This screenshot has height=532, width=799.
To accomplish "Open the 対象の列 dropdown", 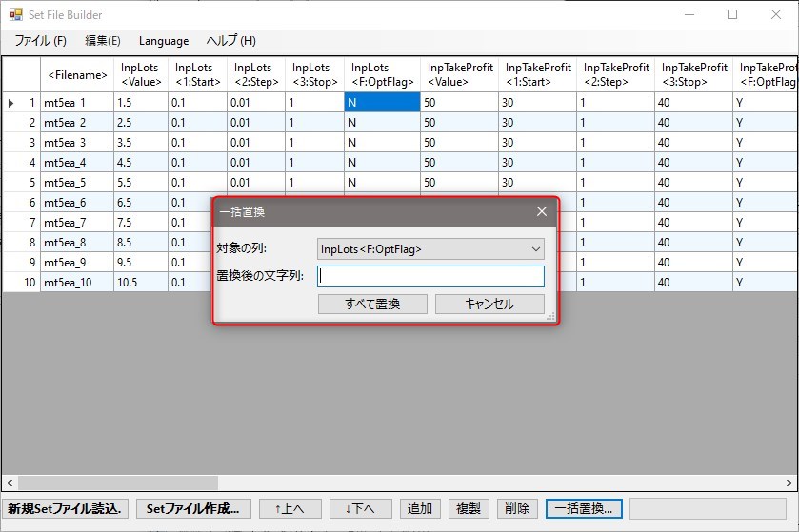I will click(430, 249).
